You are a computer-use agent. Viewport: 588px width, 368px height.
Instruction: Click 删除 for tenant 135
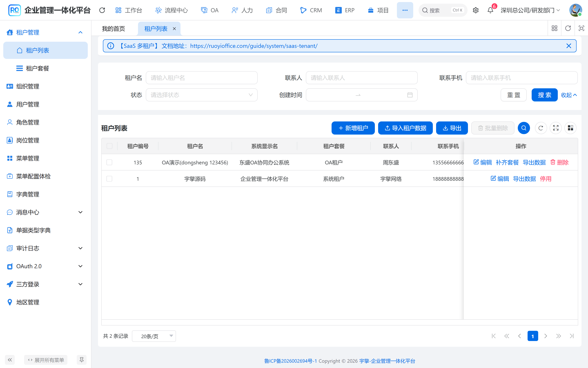click(x=559, y=162)
